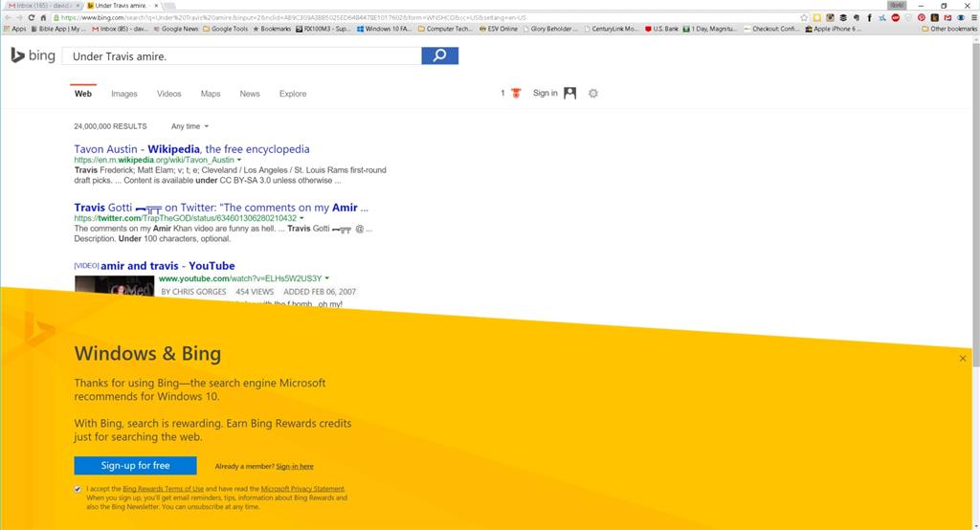Expand the Any time filter dropdown
The width and height of the screenshot is (980, 530).
[x=190, y=126]
